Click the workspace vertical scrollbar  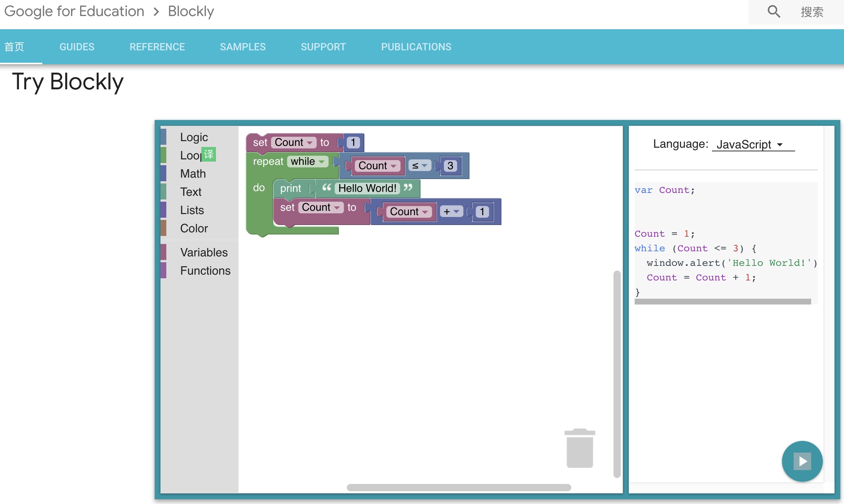click(617, 374)
